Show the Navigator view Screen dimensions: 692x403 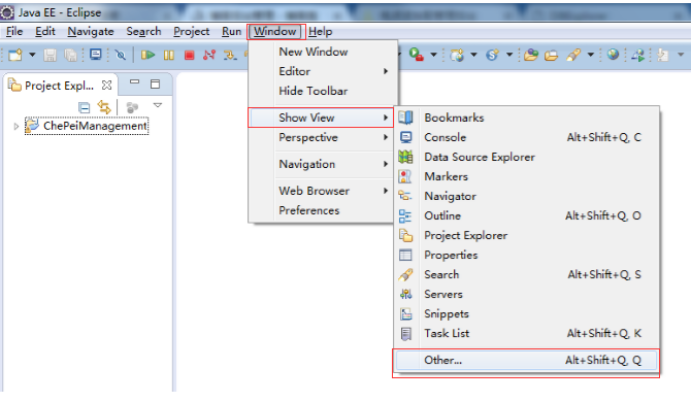[x=527, y=196]
